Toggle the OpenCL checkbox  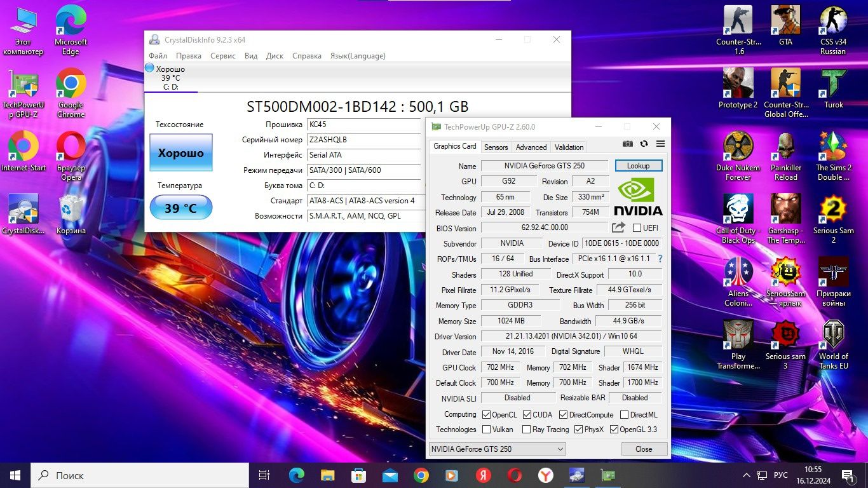[486, 415]
